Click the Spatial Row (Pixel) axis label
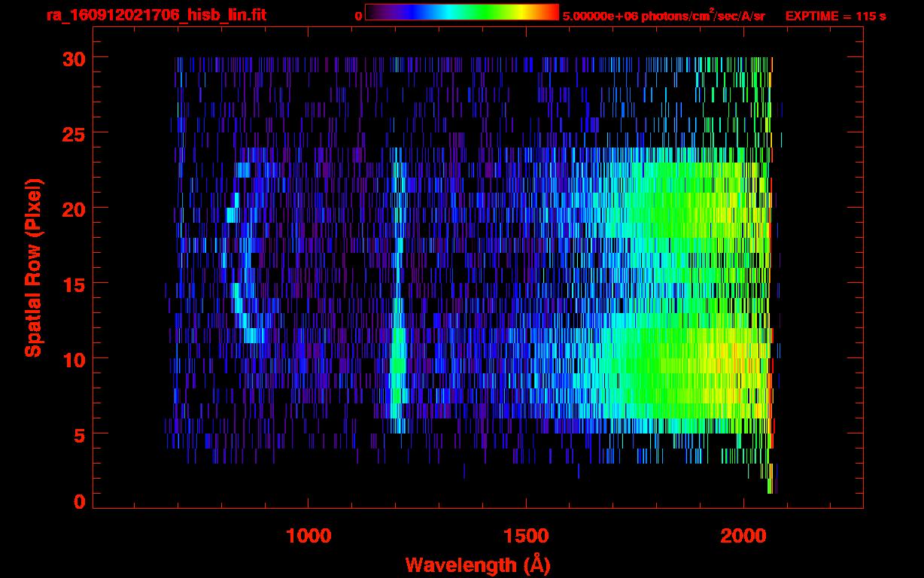This screenshot has height=578, width=924. tap(33, 268)
